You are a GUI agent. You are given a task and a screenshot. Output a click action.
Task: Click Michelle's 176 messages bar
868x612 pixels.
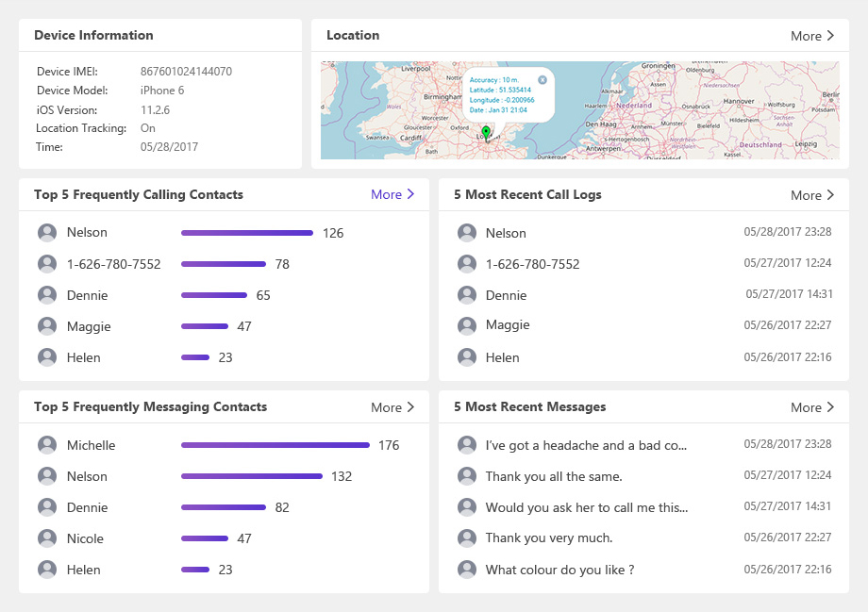(x=275, y=445)
